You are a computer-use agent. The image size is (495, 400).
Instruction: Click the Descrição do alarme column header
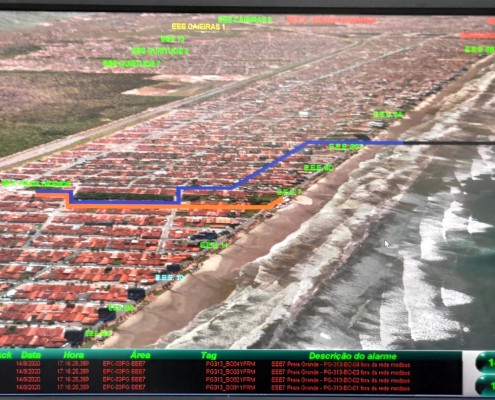pyautogui.click(x=353, y=356)
